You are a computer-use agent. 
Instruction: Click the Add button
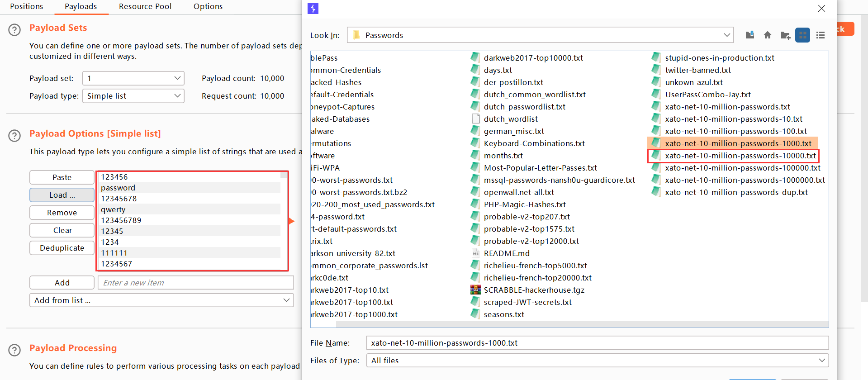pos(62,283)
